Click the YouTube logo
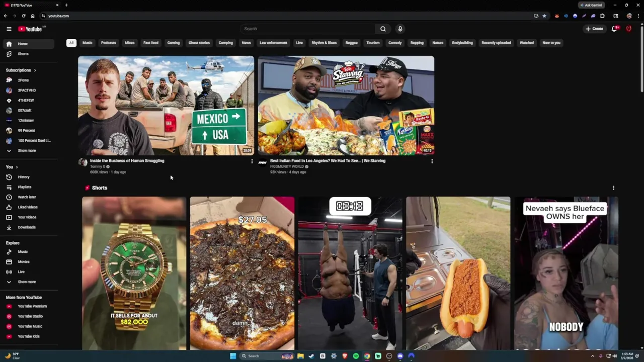Viewport: 644px width, 362px height. 30,29
